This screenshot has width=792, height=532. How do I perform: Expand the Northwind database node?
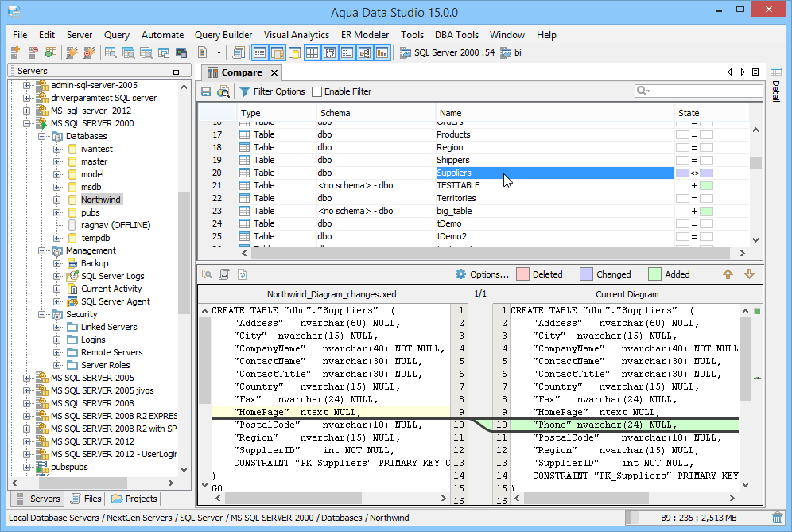pos(57,200)
